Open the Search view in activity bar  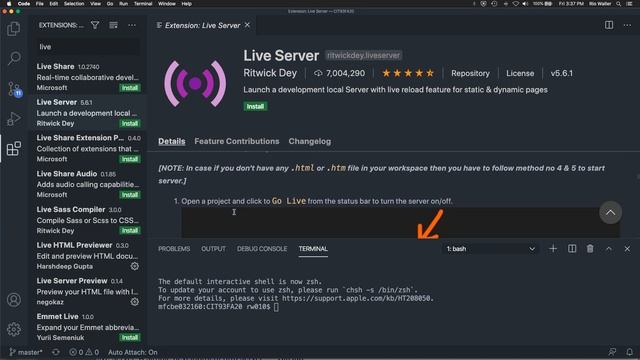click(x=13, y=58)
